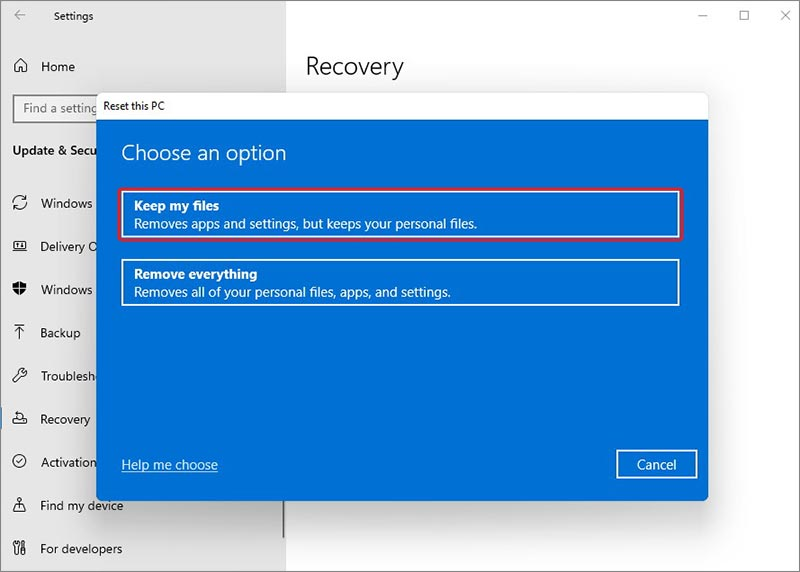Click the Windows Security shield icon
The height and width of the screenshot is (572, 800).
pyautogui.click(x=19, y=288)
